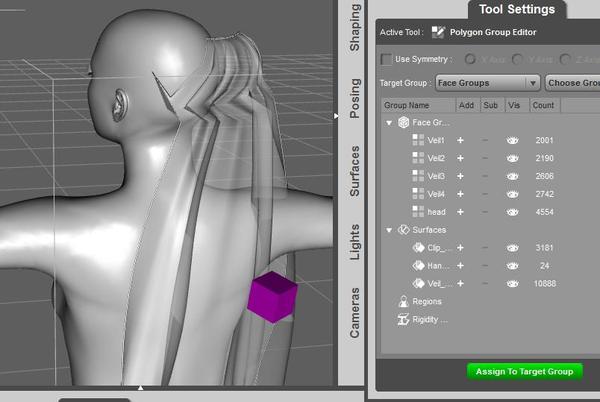Viewport: 600px width, 402px height.
Task: Click the Veil3 face group icon
Action: click(x=418, y=176)
